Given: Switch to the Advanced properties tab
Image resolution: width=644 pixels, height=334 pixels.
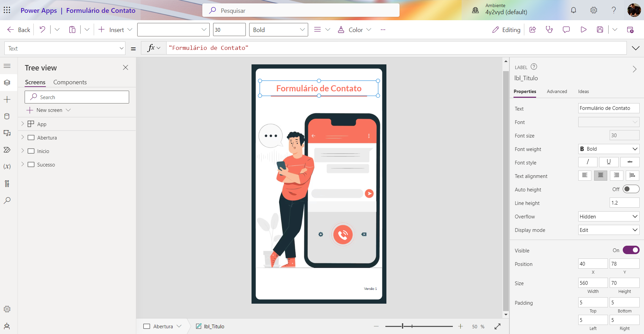Looking at the screenshot, I should (557, 91).
